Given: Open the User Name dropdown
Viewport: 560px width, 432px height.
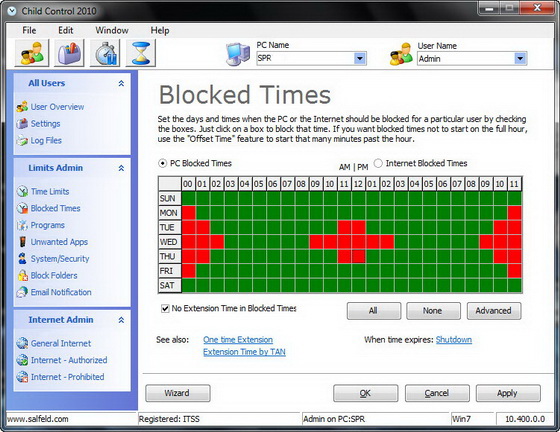Looking at the screenshot, I should pyautogui.click(x=520, y=59).
